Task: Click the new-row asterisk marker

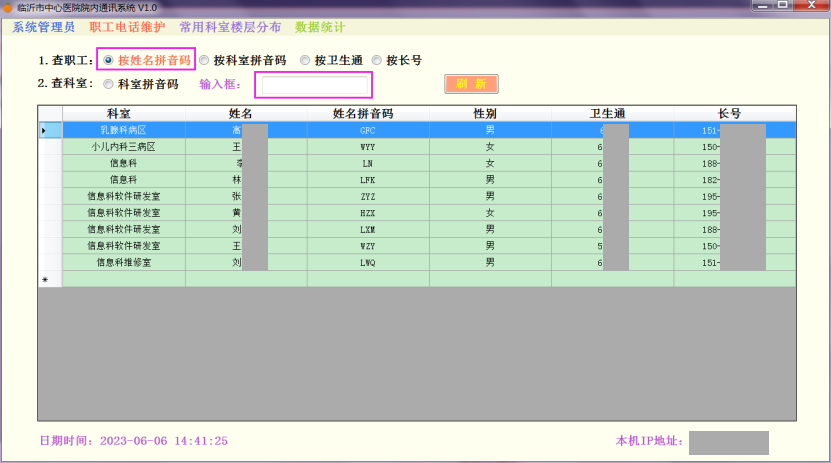Action: [44, 279]
